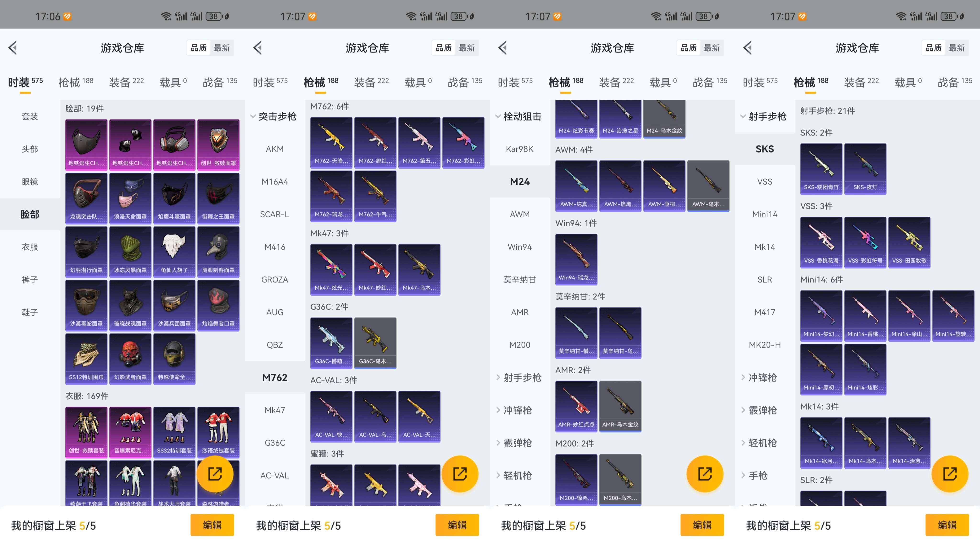
Task: Open the 时装 575 tab on the M762 screen
Action: (x=270, y=82)
